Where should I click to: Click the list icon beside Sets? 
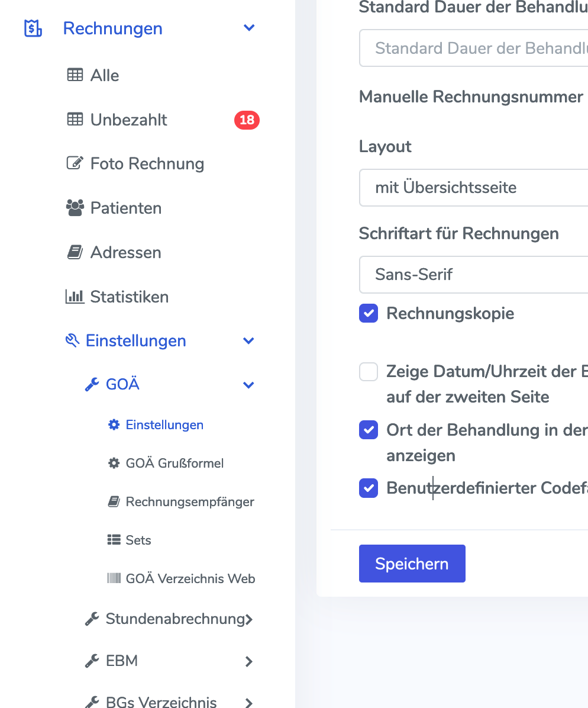114,540
